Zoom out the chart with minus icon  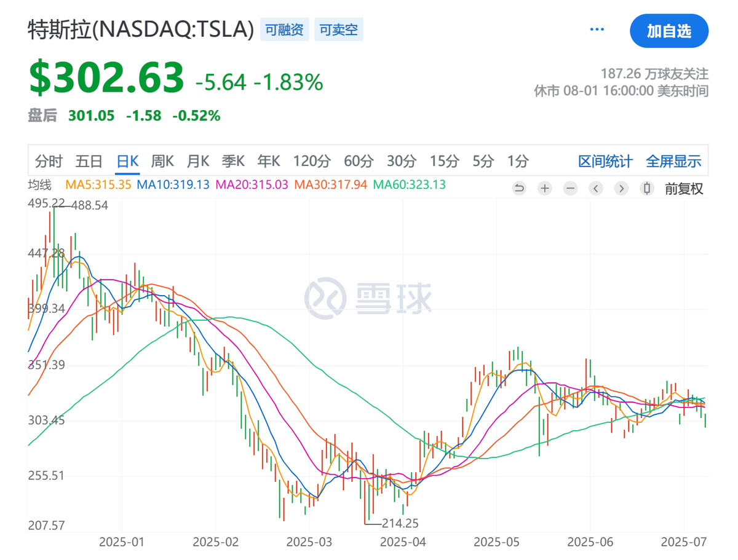(570, 189)
